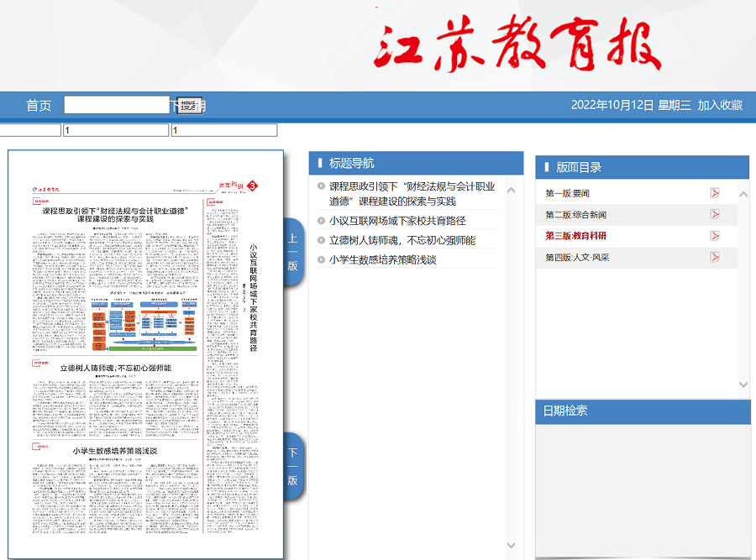Image resolution: width=756 pixels, height=560 pixels.
Task: Open PDF icon for 第三版:教育科研
Action: click(x=715, y=236)
